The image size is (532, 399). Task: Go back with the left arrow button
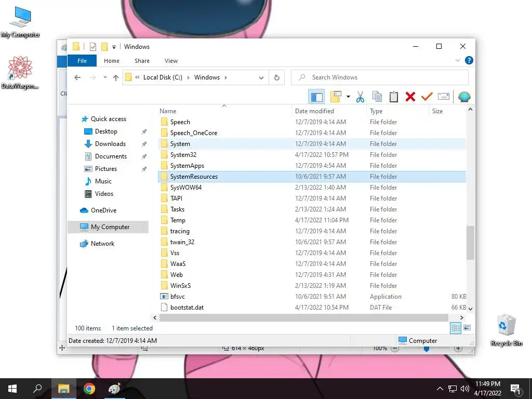(77, 78)
